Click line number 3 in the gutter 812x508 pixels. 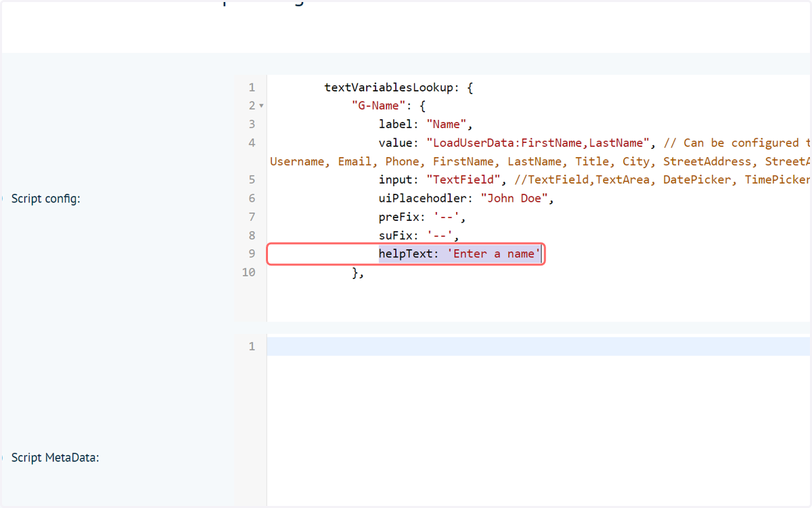[252, 124]
